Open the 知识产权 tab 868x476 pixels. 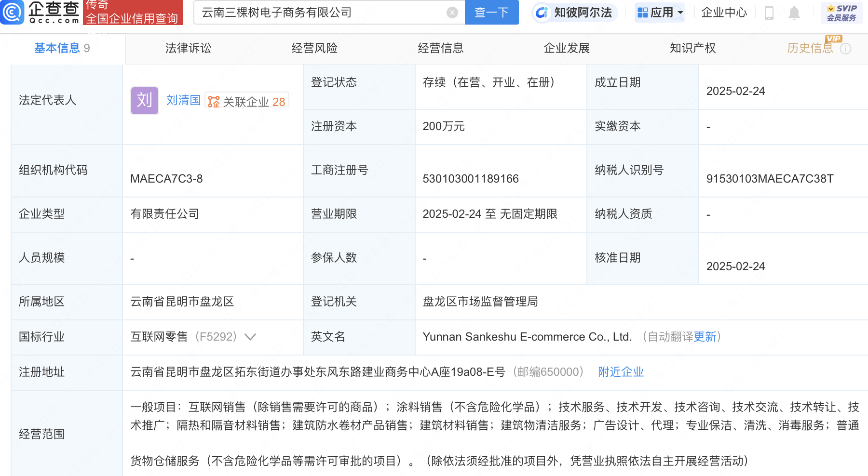693,48
